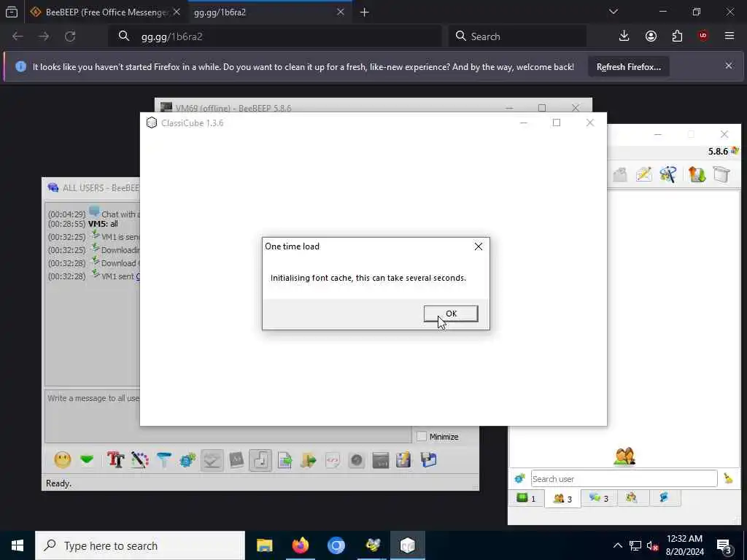Close the One time load dialog
The width and height of the screenshot is (747, 560).
click(x=479, y=246)
